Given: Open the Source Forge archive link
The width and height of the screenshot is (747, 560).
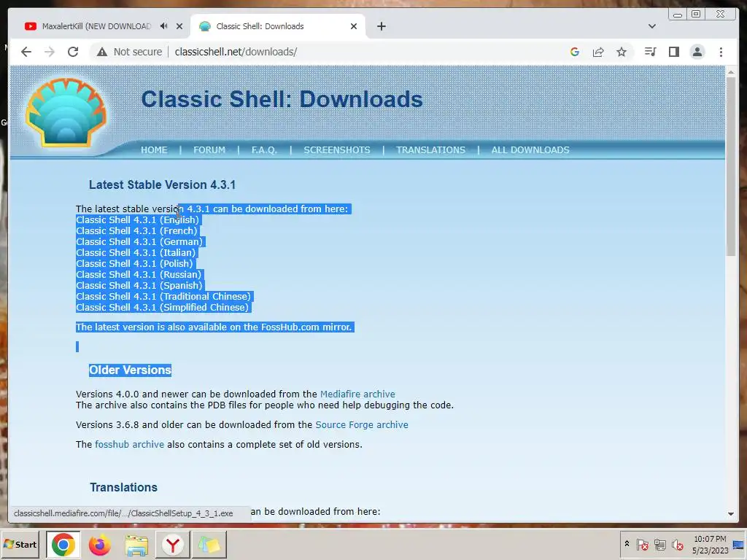Looking at the screenshot, I should 362,425.
